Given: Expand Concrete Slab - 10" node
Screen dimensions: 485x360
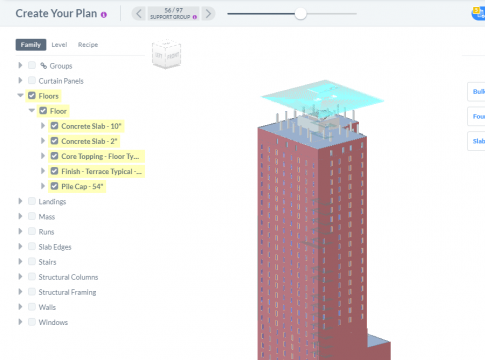Looking at the screenshot, I should click(43, 126).
